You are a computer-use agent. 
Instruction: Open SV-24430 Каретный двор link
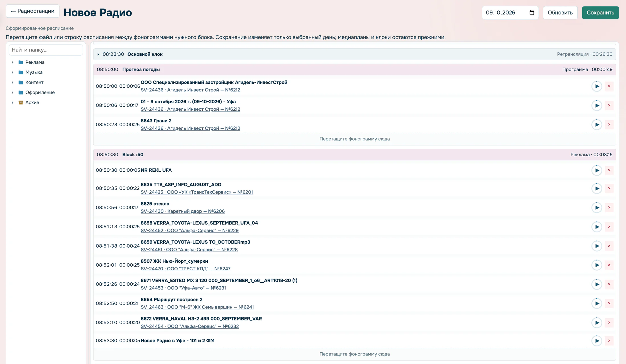pos(183,211)
